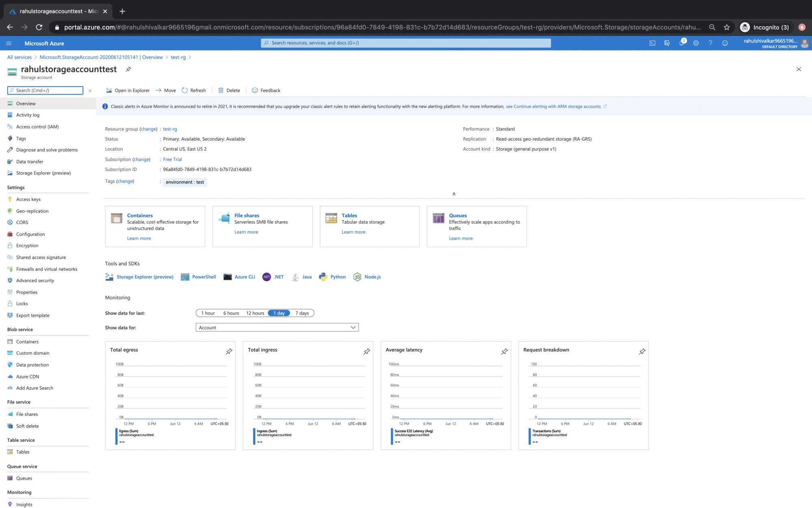The image size is (812, 508).
Task: Click the Search resources bar
Action: point(406,43)
